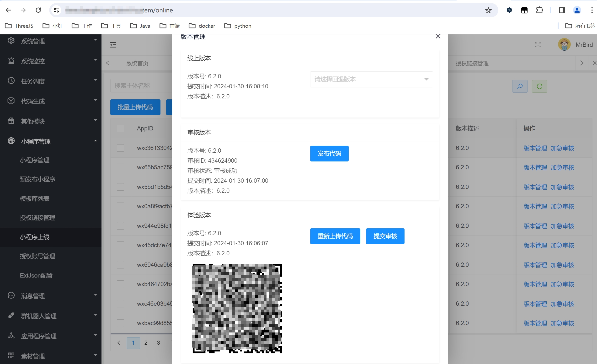Toggle the select-all checkbox in AppID header

pyautogui.click(x=120, y=128)
